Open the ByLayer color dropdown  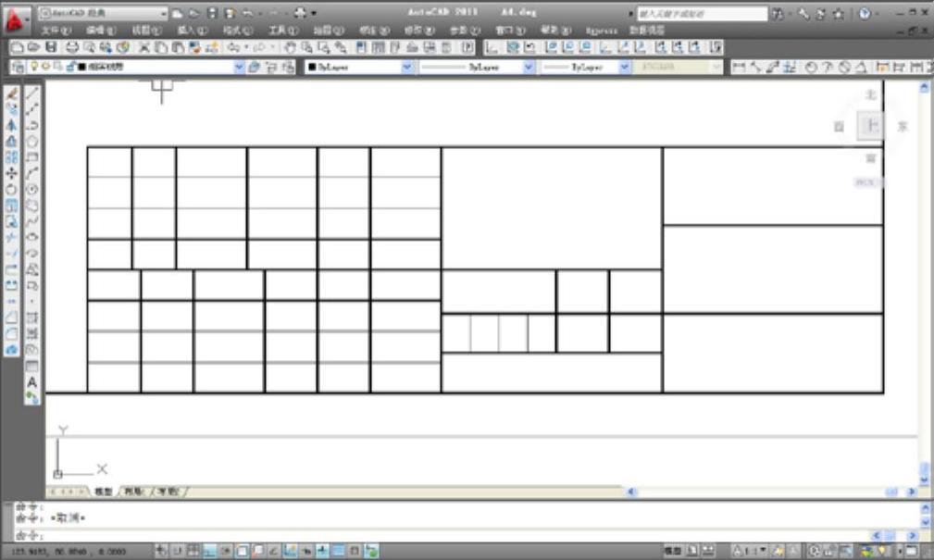click(407, 68)
